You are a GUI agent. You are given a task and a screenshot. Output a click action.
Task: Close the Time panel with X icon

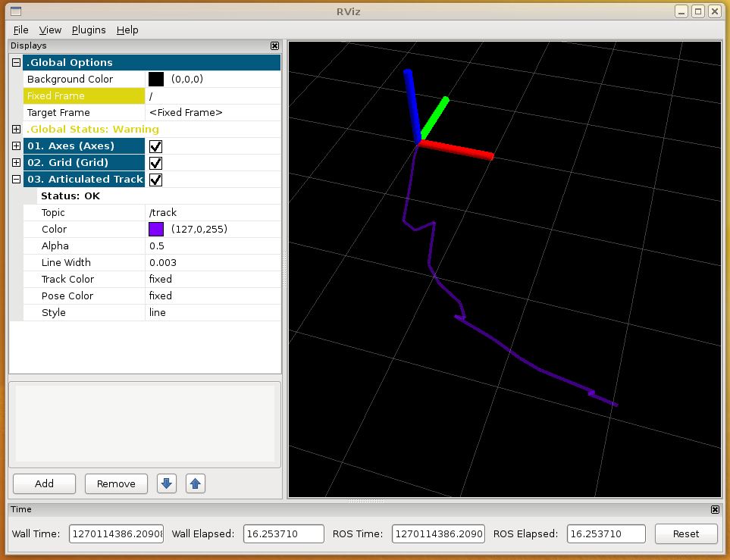[715, 510]
